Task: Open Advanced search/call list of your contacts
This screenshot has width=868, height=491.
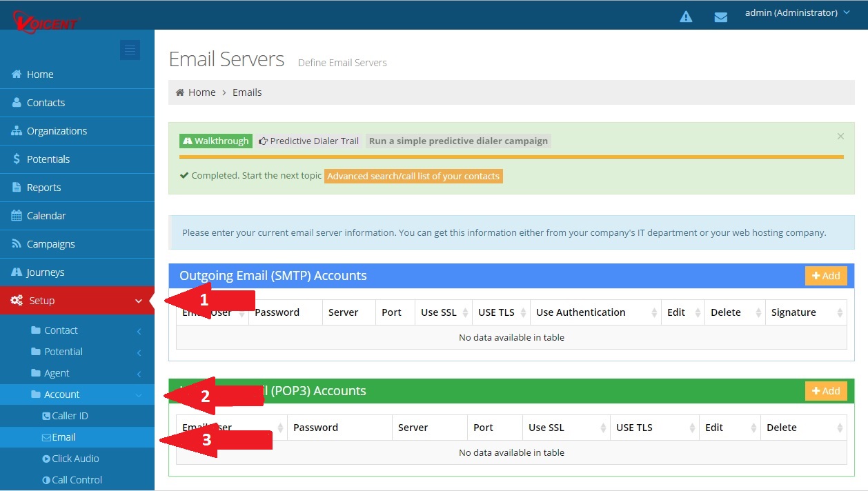Action: [413, 176]
